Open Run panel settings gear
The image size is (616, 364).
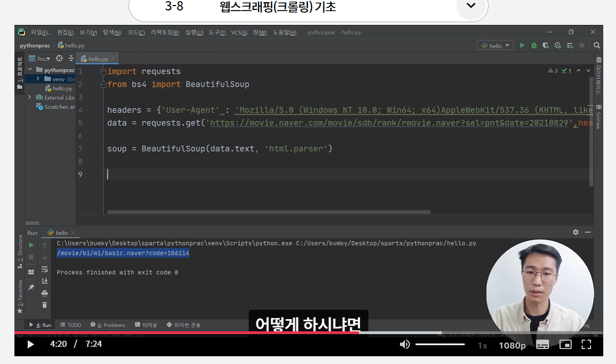coord(576,232)
